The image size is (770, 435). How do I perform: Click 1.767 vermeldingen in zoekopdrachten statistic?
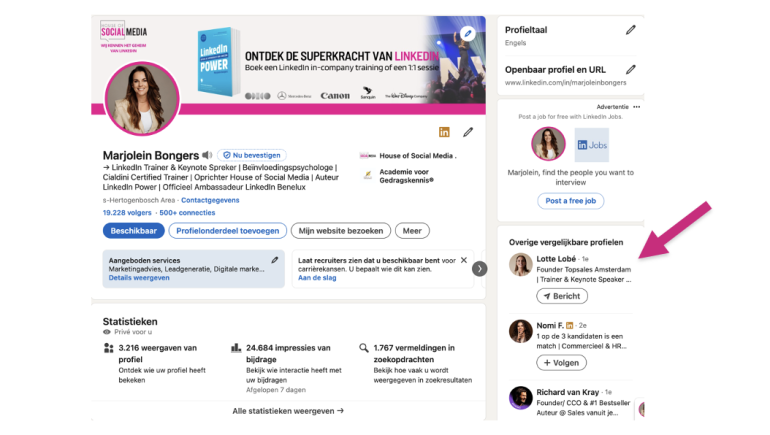coord(414,353)
